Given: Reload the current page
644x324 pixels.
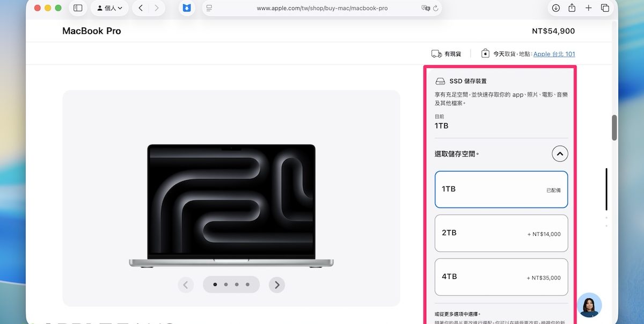Looking at the screenshot, I should click(x=436, y=8).
